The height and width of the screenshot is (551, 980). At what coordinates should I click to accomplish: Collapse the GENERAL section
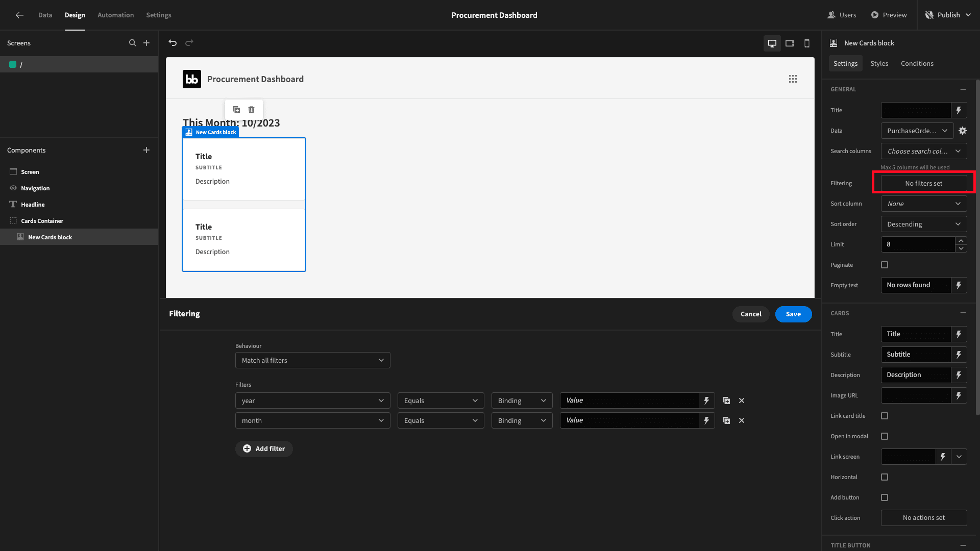[x=963, y=89]
